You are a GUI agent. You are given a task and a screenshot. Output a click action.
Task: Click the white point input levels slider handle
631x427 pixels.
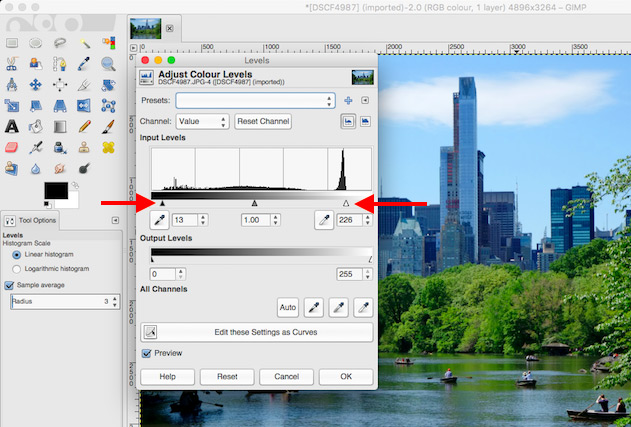click(346, 203)
